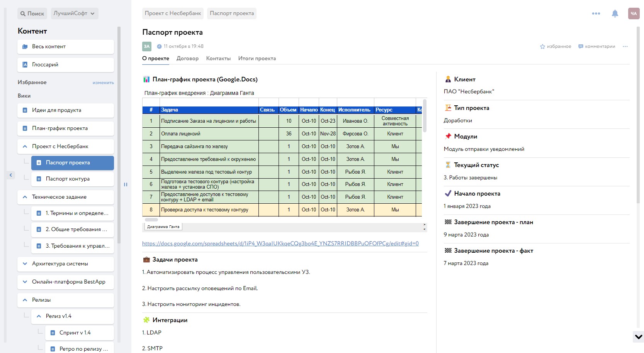644x353 pixels.
Task: Open the top three-dots menu
Action: pos(596,14)
